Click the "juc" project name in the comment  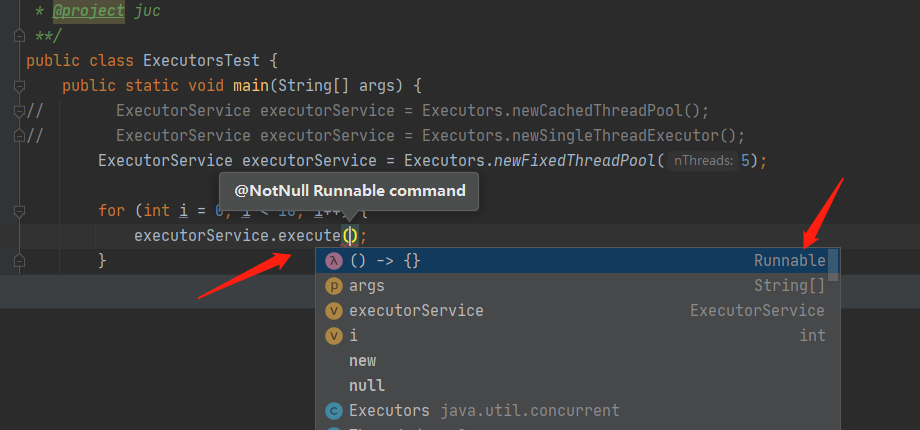(x=147, y=11)
